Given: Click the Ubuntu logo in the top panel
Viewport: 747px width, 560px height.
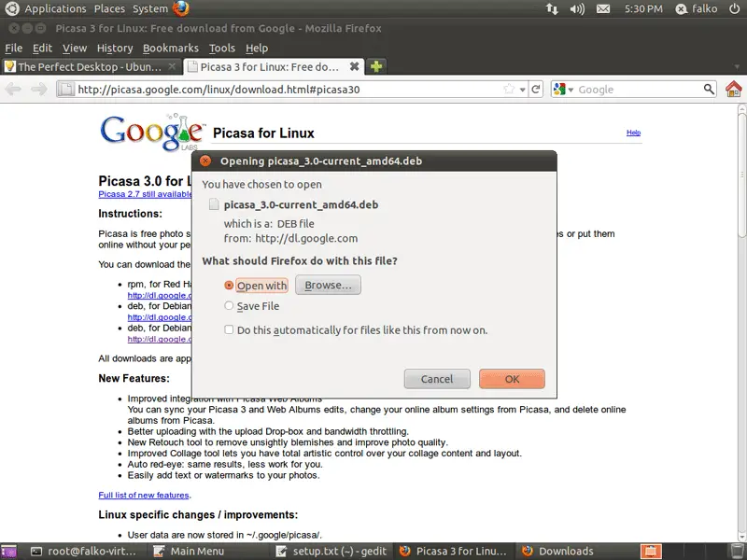Looking at the screenshot, I should pyautogui.click(x=11, y=8).
